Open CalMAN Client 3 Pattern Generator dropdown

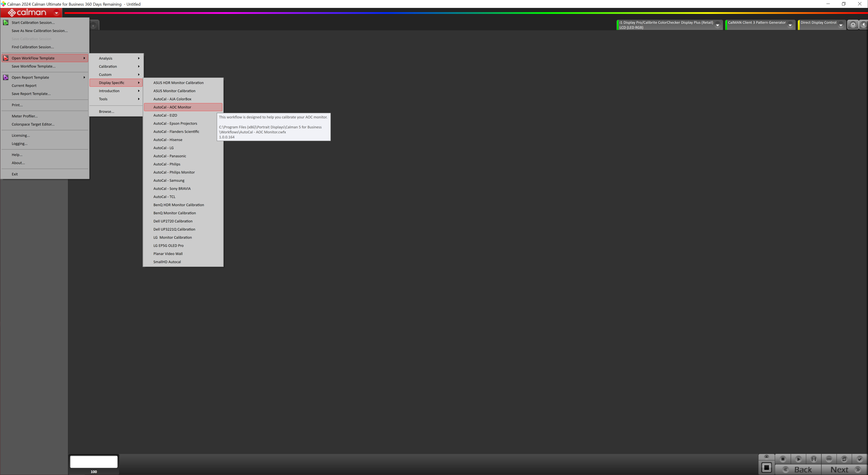pyautogui.click(x=790, y=25)
